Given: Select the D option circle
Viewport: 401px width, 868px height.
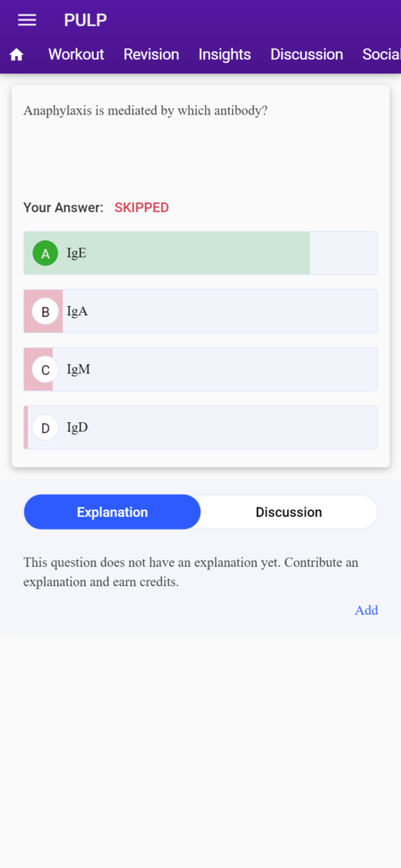Looking at the screenshot, I should tap(46, 428).
